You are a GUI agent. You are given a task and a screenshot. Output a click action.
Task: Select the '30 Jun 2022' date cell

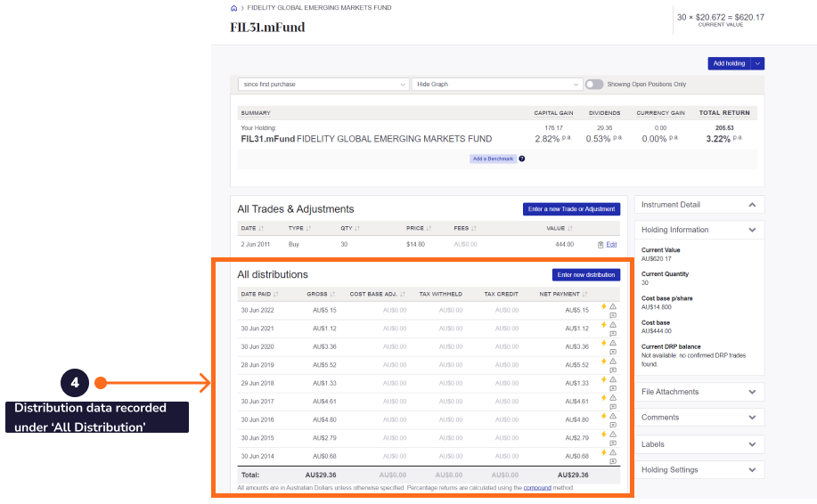257,310
